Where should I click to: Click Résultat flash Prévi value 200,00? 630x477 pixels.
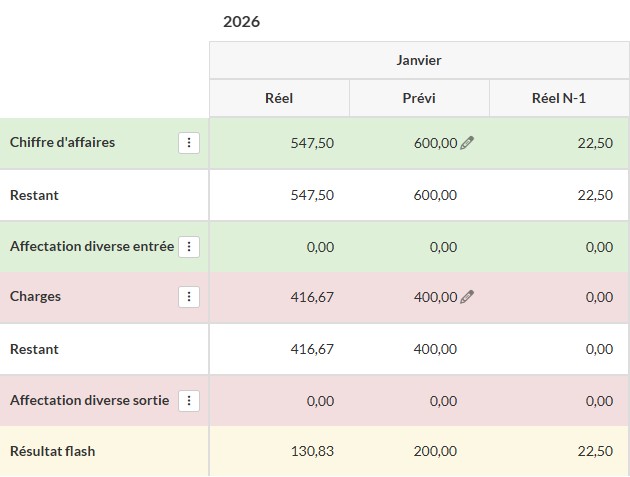(x=436, y=451)
